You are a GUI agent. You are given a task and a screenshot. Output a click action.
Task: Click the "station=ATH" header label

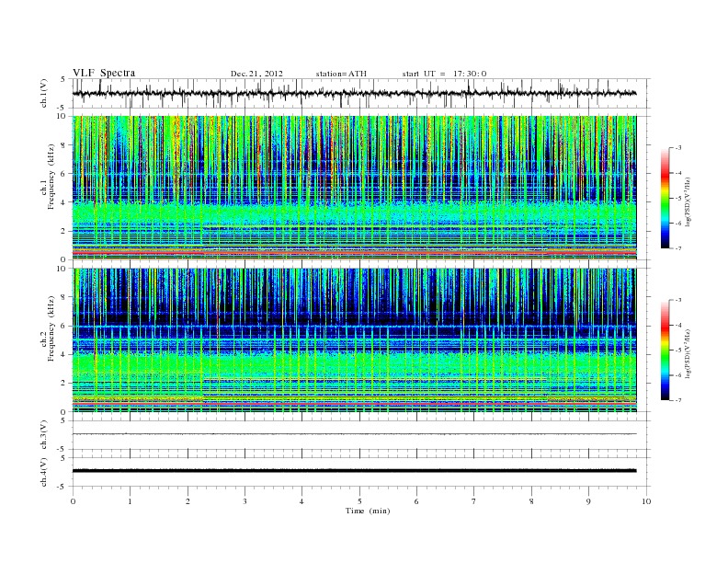click(x=341, y=74)
